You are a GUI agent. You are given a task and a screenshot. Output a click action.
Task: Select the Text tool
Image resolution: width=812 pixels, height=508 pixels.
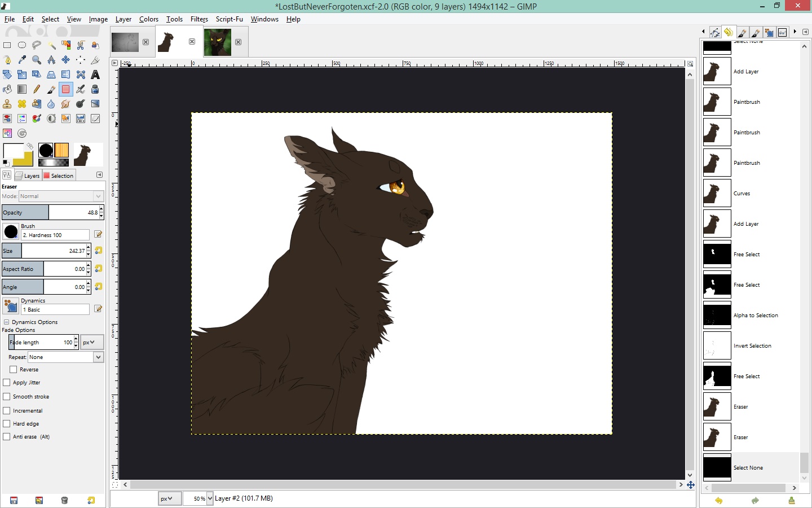pos(95,75)
